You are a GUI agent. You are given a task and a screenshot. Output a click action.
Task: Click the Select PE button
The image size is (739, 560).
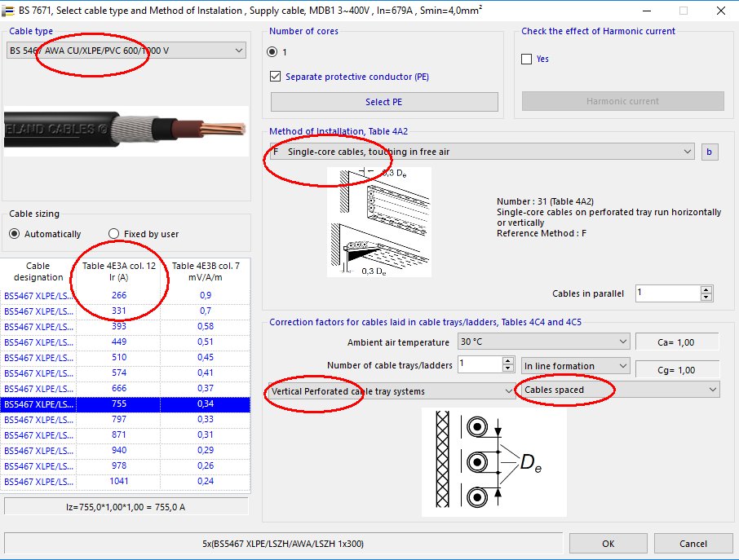(x=383, y=102)
